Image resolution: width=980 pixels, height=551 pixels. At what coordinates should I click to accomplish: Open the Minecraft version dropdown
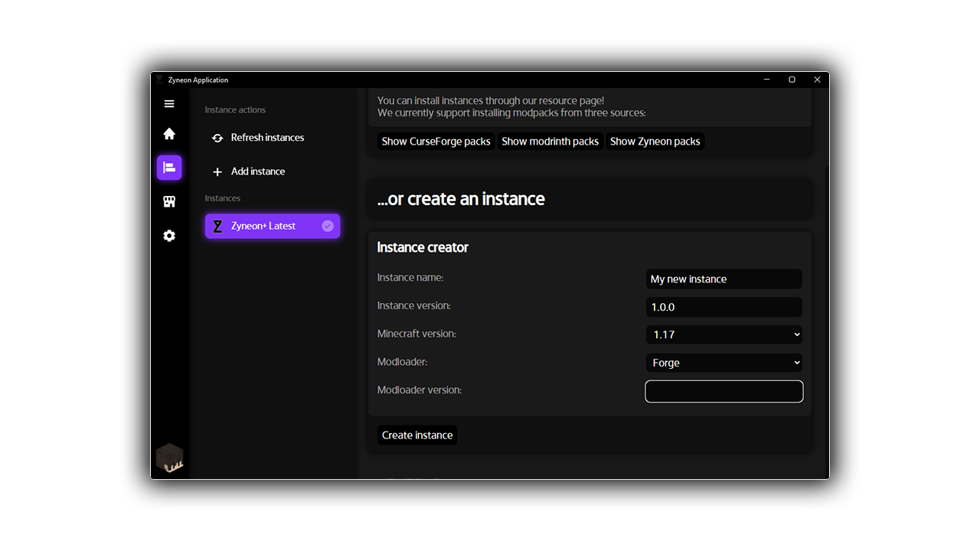point(724,334)
